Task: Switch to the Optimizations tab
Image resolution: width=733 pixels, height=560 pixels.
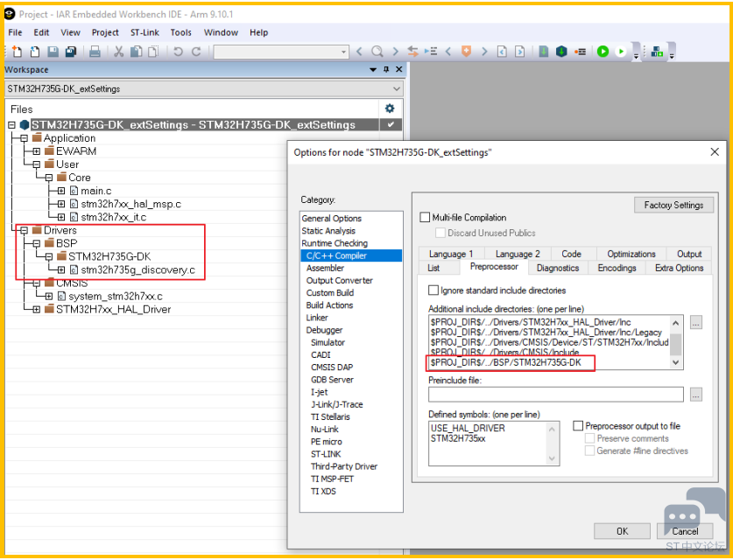Action: (631, 254)
